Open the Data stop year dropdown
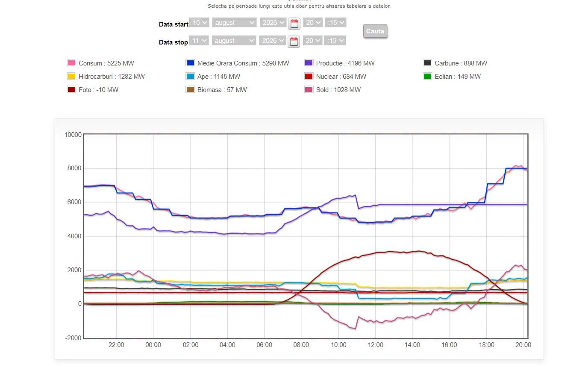 [273, 41]
